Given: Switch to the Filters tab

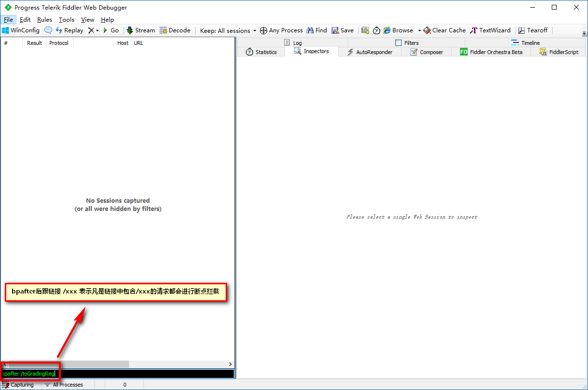Looking at the screenshot, I should (x=407, y=43).
